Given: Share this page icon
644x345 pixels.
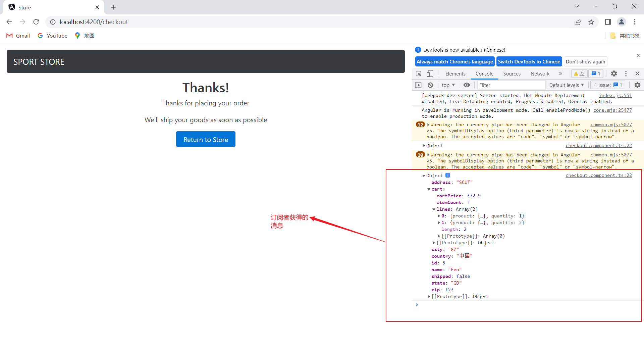Looking at the screenshot, I should tap(578, 22).
